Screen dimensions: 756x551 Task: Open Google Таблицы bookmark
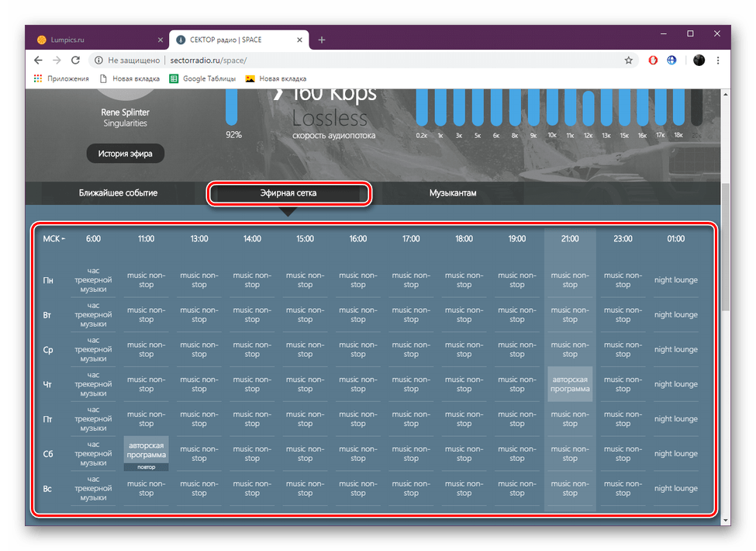click(202, 78)
